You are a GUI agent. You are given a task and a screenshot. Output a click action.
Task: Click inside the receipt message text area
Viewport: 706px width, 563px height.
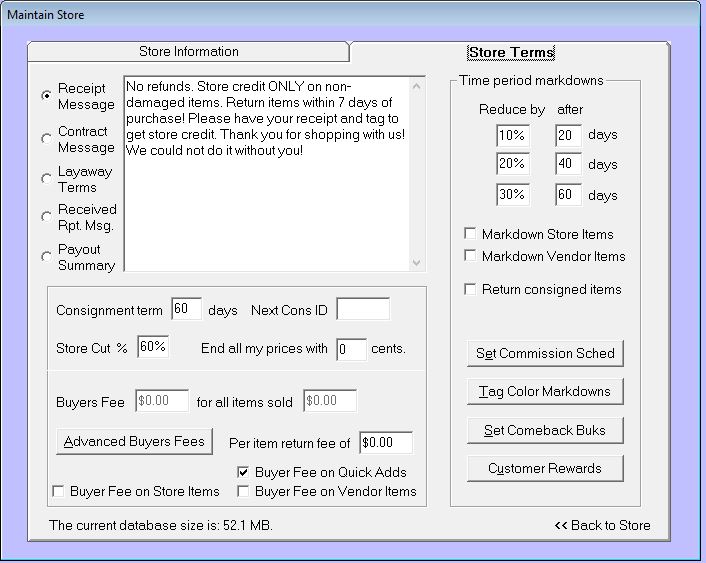267,174
